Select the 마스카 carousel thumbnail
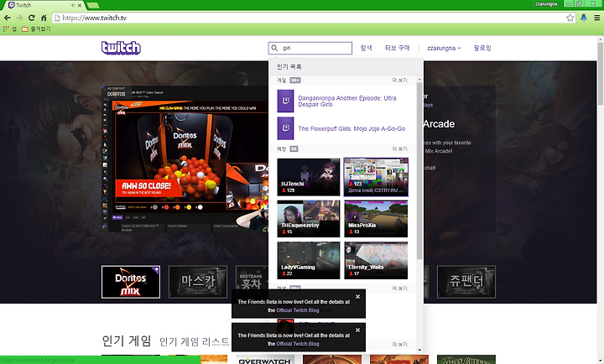604x364 pixels. [x=198, y=282]
